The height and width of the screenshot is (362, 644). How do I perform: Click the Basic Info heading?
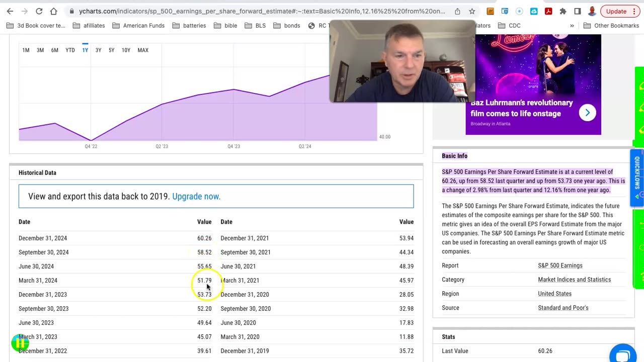pyautogui.click(x=455, y=156)
